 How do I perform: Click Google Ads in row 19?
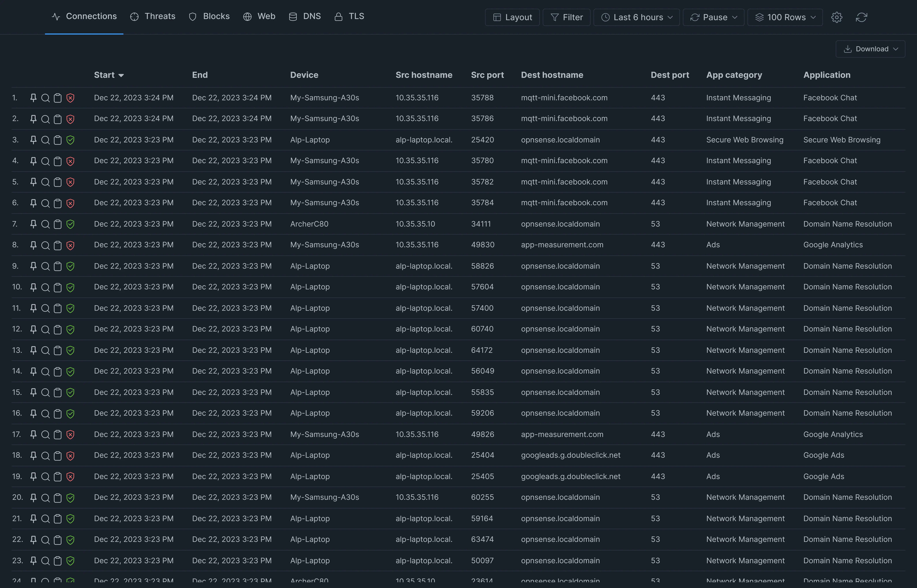824,476
